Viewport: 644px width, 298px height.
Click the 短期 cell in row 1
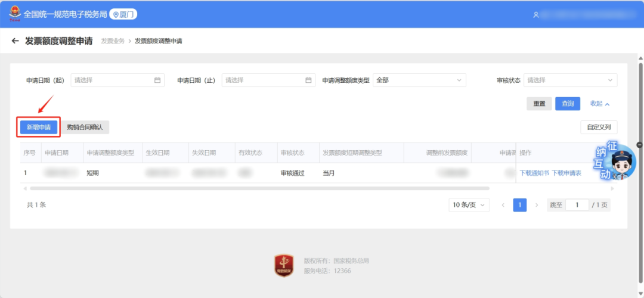(x=92, y=173)
